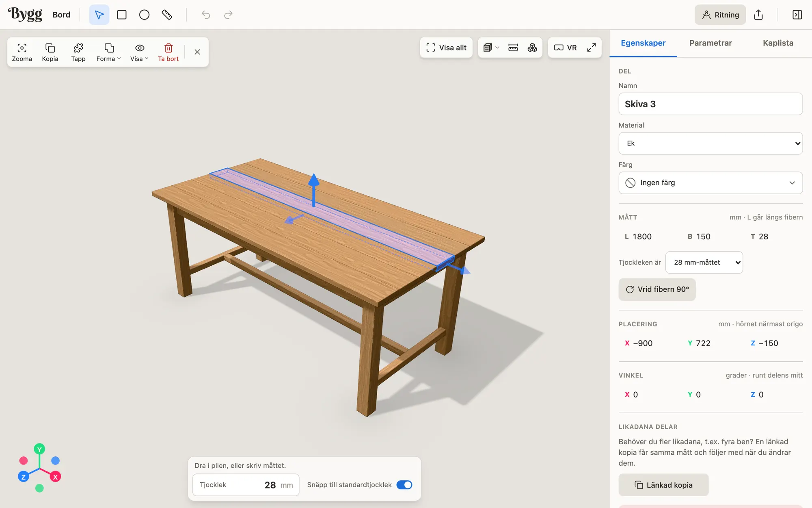
Task: Rotate grain with Vrid fibern 90°
Action: tap(657, 289)
